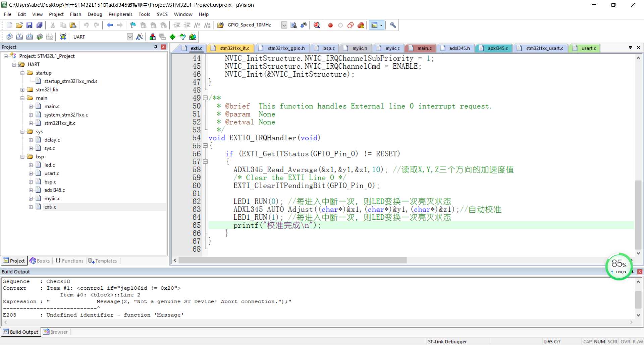Create a new file with New icon
Viewport: 644px width, 345px height.
(x=9, y=25)
